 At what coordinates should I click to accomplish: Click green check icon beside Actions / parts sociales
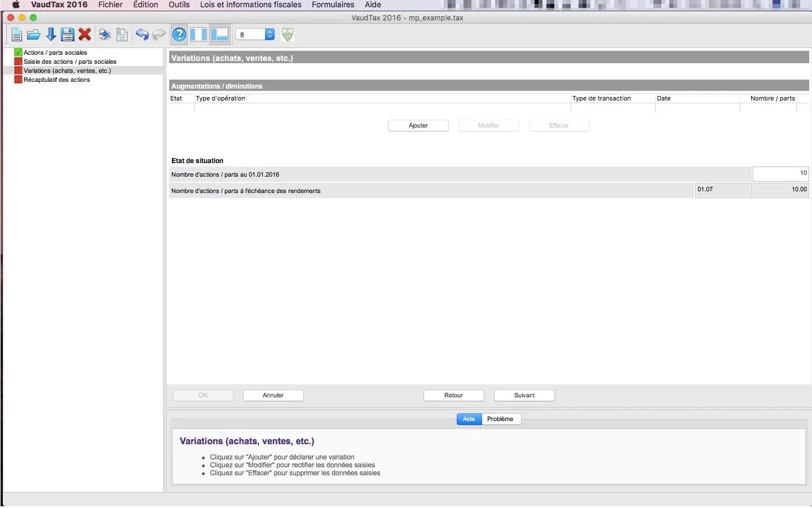pyautogui.click(x=18, y=52)
